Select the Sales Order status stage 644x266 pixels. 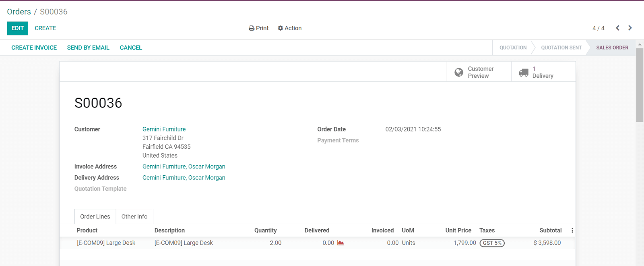[612, 48]
